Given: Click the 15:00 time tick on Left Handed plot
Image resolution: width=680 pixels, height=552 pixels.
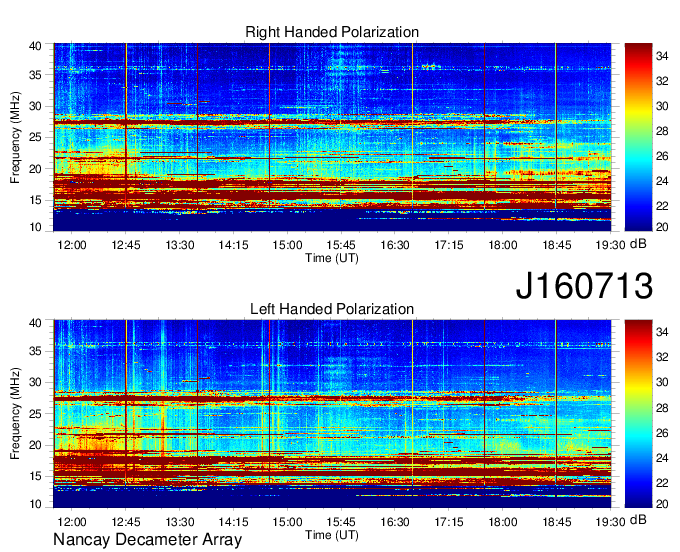Looking at the screenshot, I should [x=287, y=522].
